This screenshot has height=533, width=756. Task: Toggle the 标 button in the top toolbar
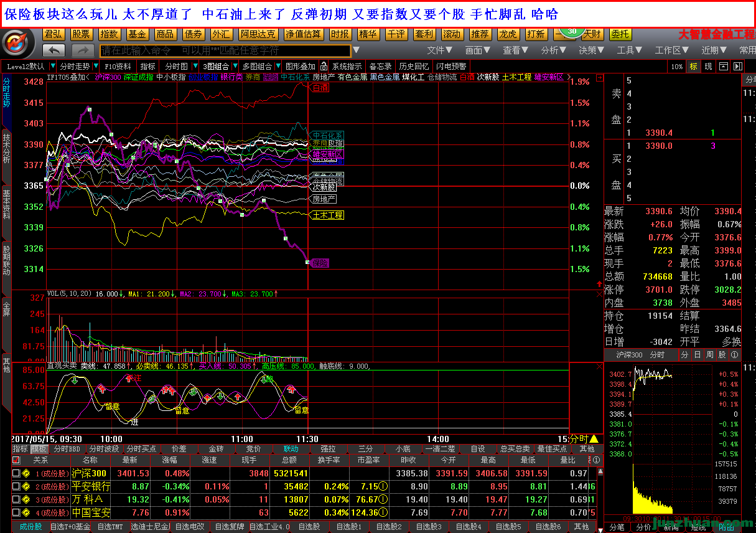(x=693, y=66)
